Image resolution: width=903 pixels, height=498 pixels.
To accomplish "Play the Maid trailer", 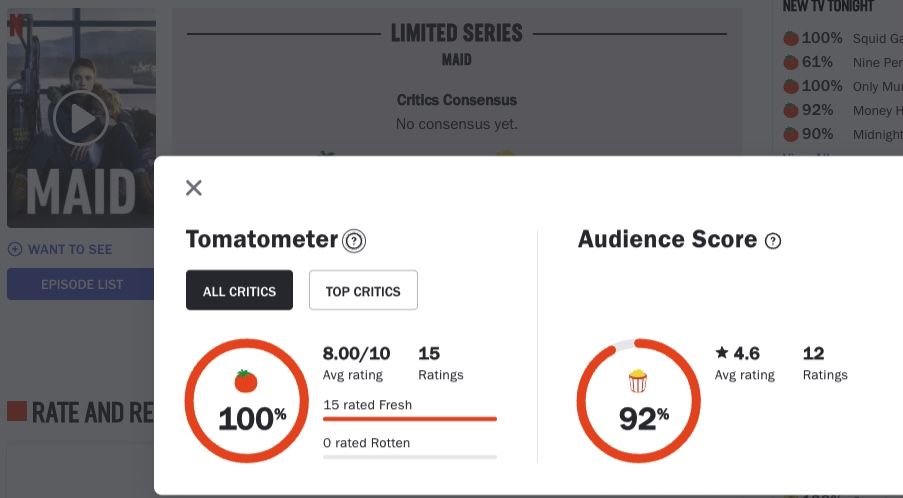I will pyautogui.click(x=81, y=118).
